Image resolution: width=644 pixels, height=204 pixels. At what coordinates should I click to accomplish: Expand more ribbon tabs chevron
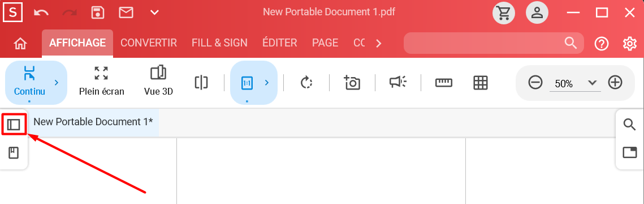click(379, 43)
